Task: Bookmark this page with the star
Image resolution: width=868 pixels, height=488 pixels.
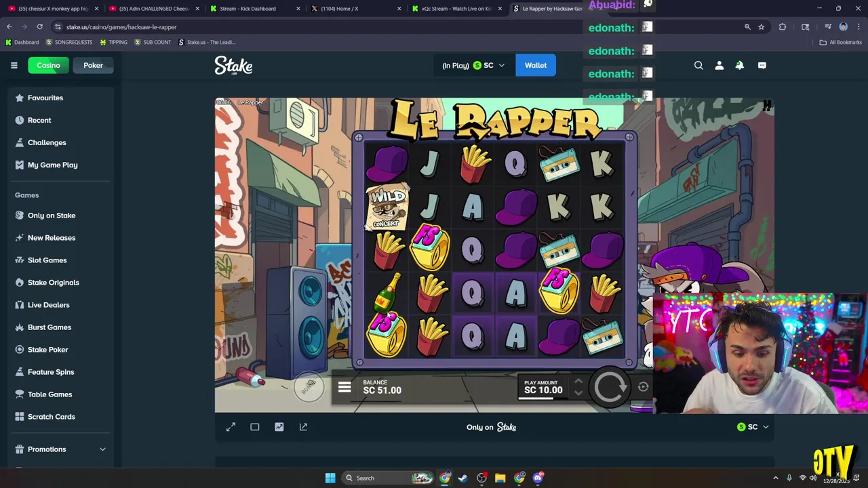Action: pyautogui.click(x=762, y=27)
